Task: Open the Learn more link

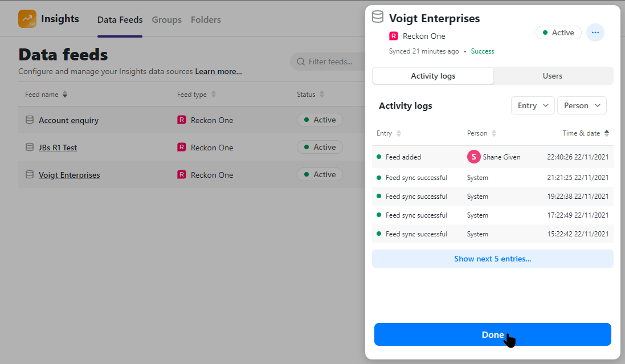Action: (218, 71)
